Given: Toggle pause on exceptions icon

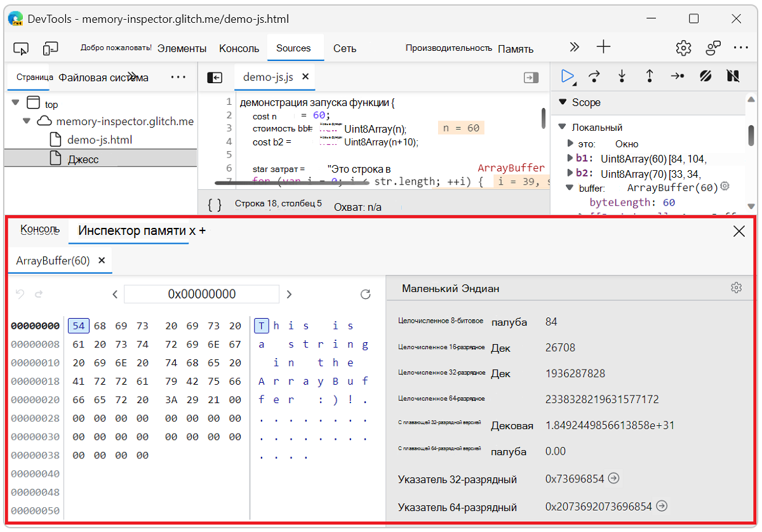Looking at the screenshot, I should (733, 76).
